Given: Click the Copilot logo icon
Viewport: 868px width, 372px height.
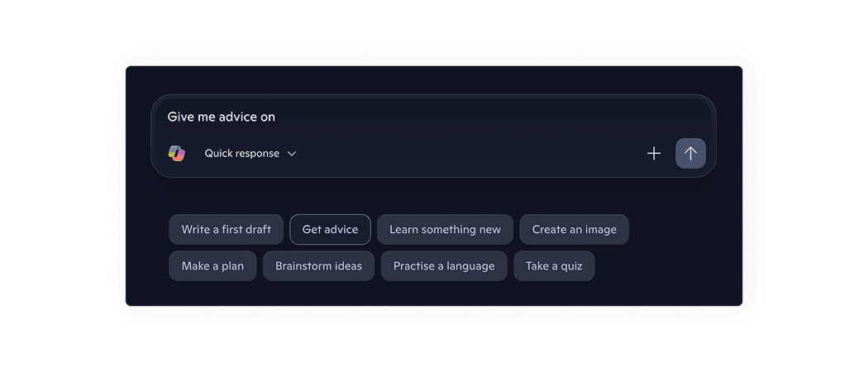Looking at the screenshot, I should click(177, 153).
